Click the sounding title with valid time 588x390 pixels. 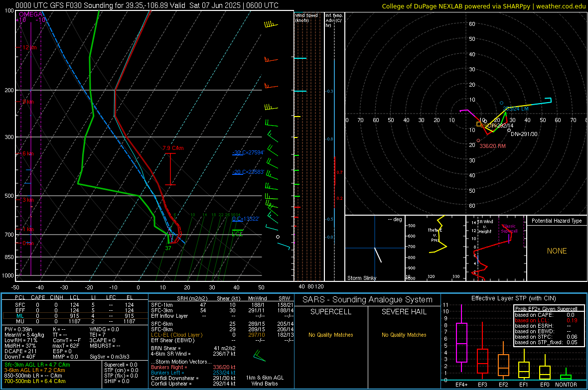[147, 5]
